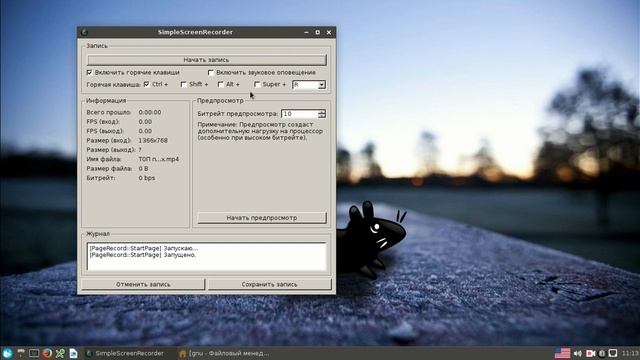Click the blue document launcher icon

click(73, 353)
